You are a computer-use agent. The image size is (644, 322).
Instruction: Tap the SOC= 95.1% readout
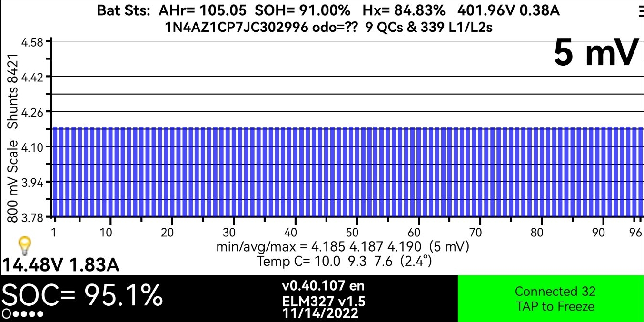82,295
